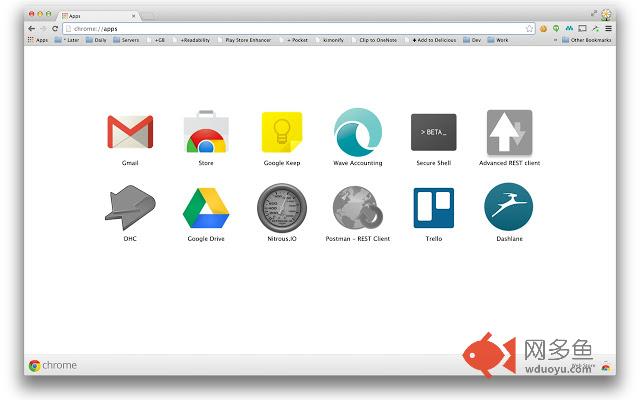
Task: Click the last extension icon before menu
Action: coord(596,29)
